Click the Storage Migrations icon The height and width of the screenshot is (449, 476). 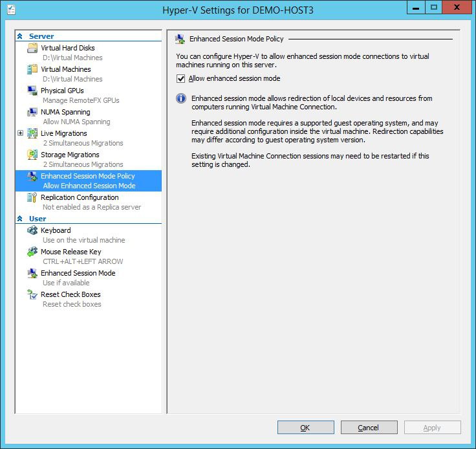pyautogui.click(x=32, y=155)
